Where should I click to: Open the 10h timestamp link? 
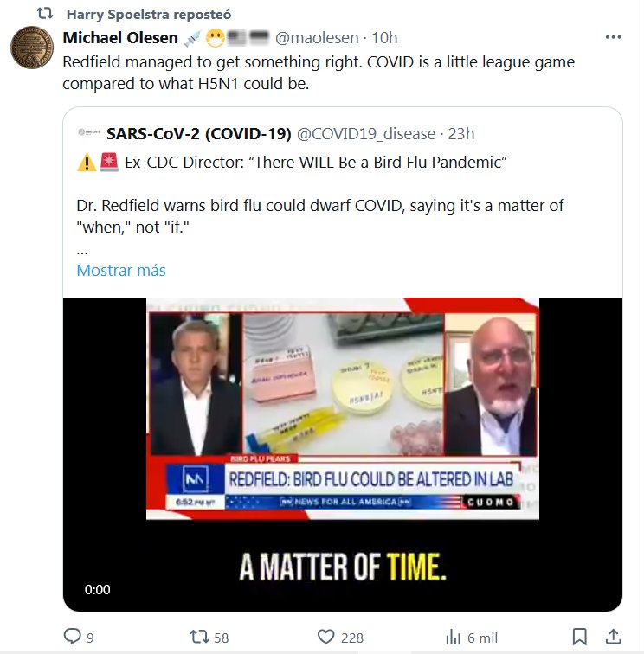[x=383, y=38]
